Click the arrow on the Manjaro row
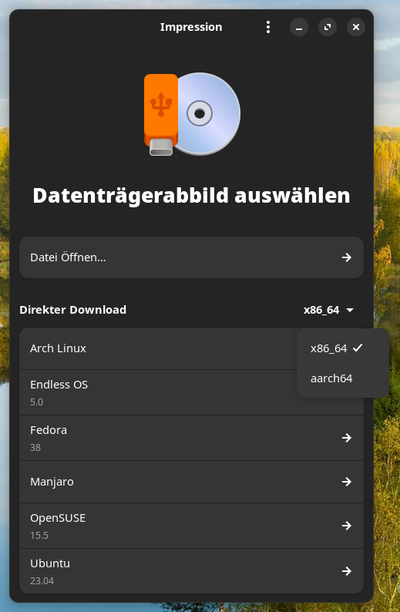The height and width of the screenshot is (612, 400). click(347, 482)
